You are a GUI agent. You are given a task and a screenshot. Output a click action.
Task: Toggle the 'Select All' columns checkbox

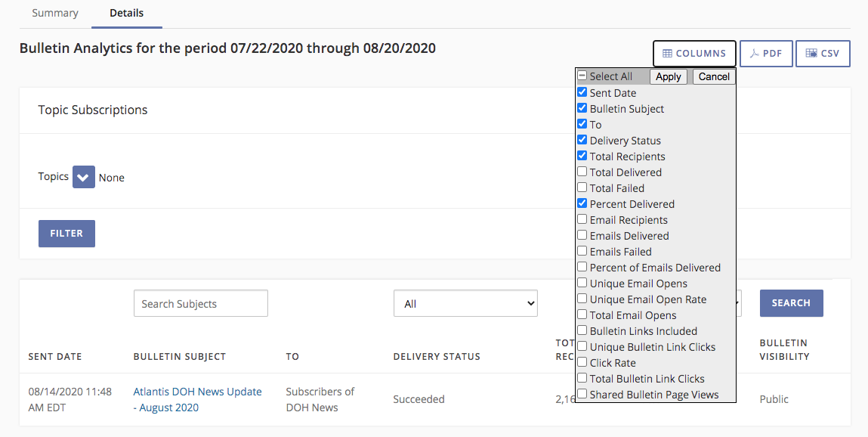(582, 76)
